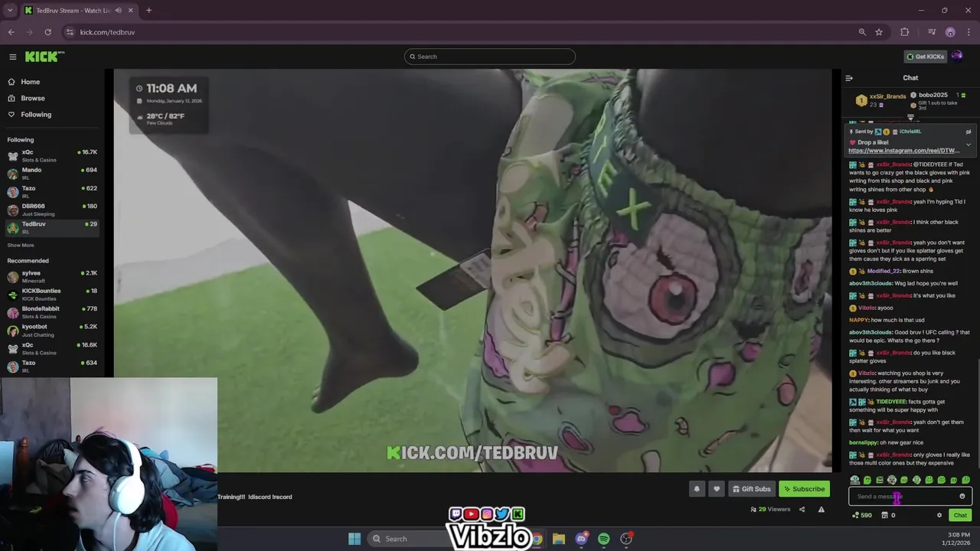
Task: Open xQc channel in Following list
Action: point(52,155)
